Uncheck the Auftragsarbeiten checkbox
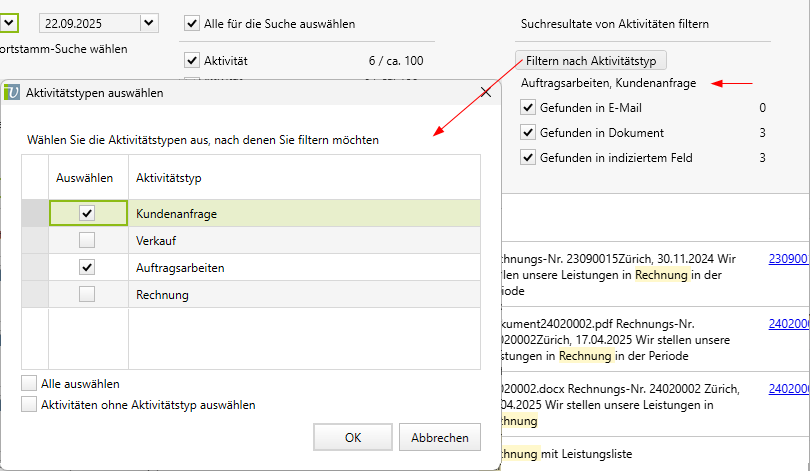The width and height of the screenshot is (810, 471). click(87, 267)
